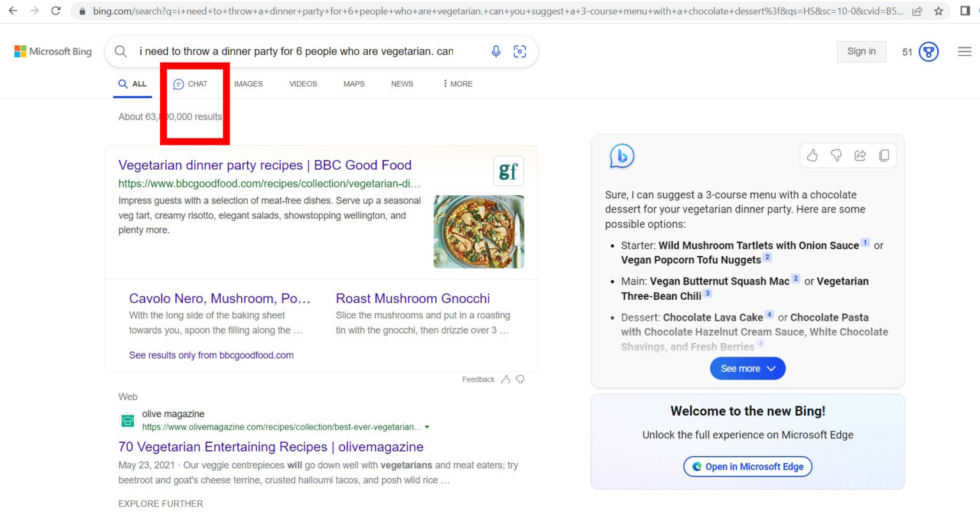Open the BBC Good Food recipes link

click(265, 165)
